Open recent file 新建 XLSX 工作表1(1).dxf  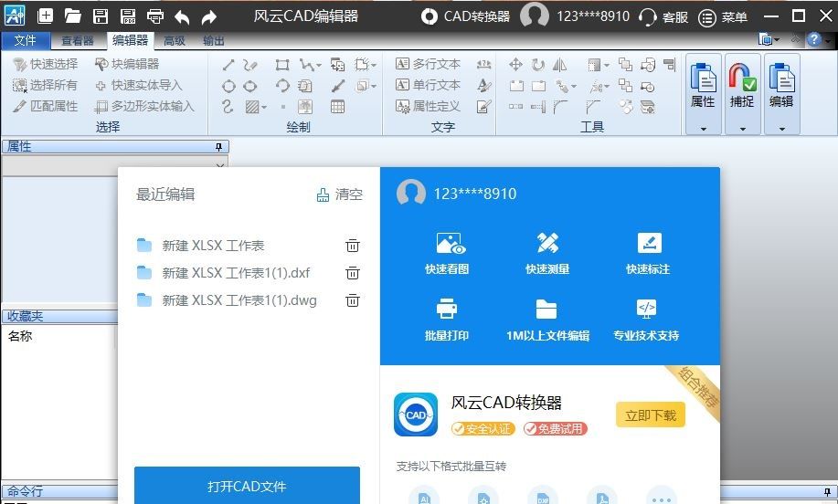click(x=236, y=273)
